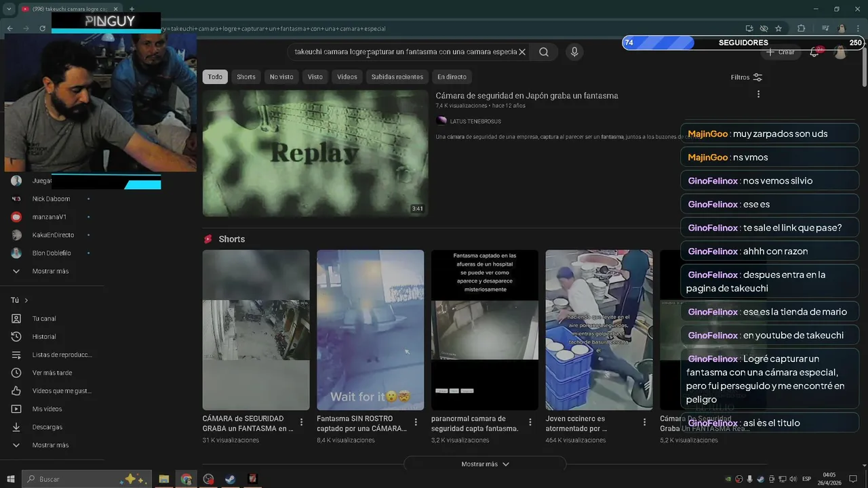Open File Explorer from taskbar
The height and width of the screenshot is (488, 868).
[x=163, y=479]
